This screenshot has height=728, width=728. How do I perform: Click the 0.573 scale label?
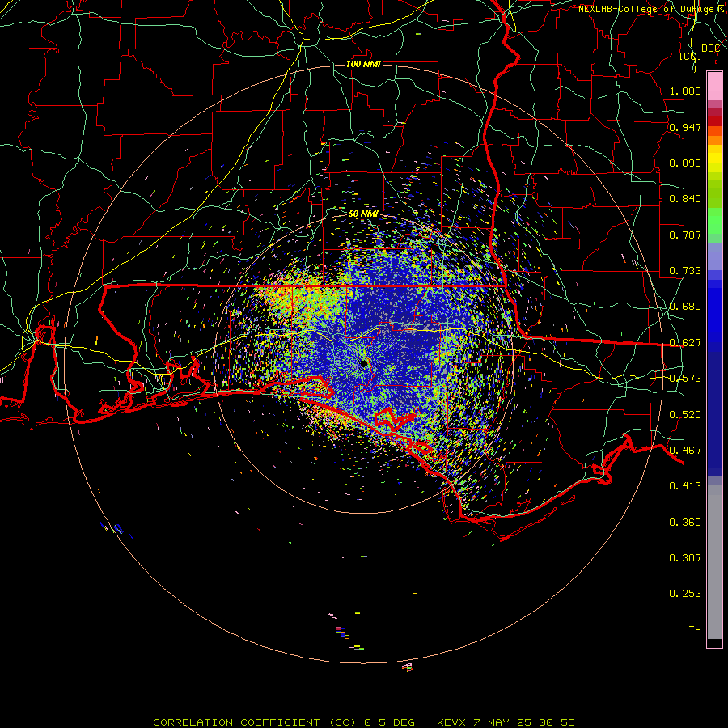[685, 379]
